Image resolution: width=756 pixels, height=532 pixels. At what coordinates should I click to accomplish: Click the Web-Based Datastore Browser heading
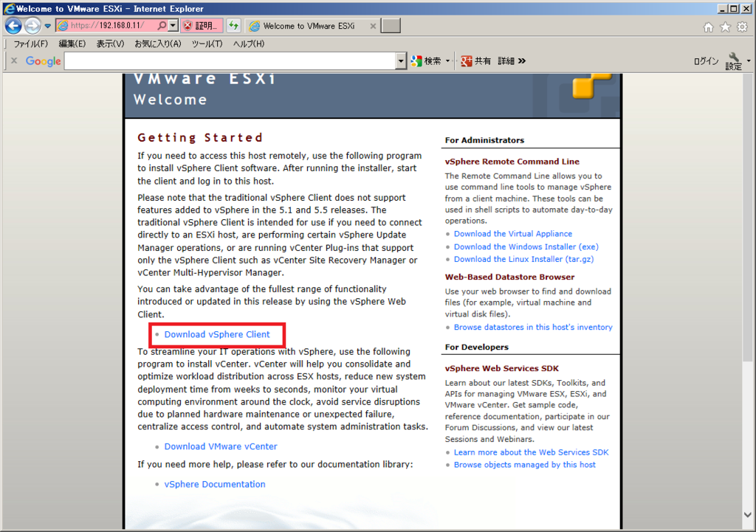pos(509,277)
